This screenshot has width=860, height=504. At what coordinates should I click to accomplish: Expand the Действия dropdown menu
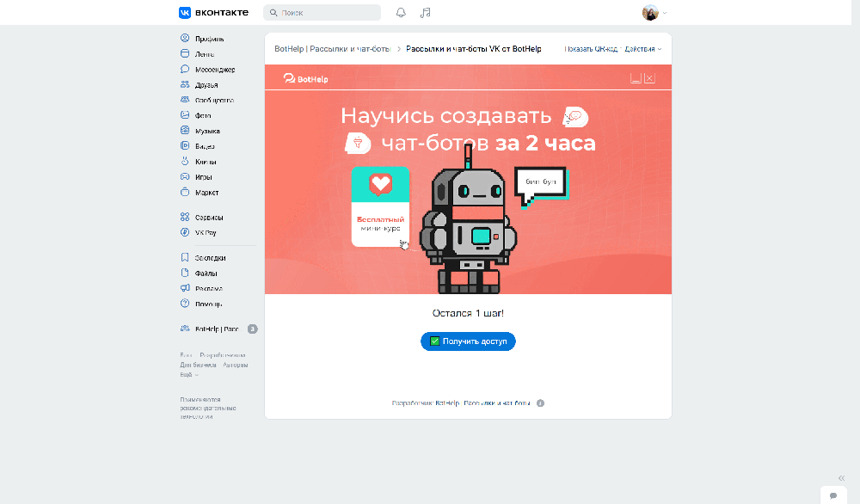pos(642,49)
